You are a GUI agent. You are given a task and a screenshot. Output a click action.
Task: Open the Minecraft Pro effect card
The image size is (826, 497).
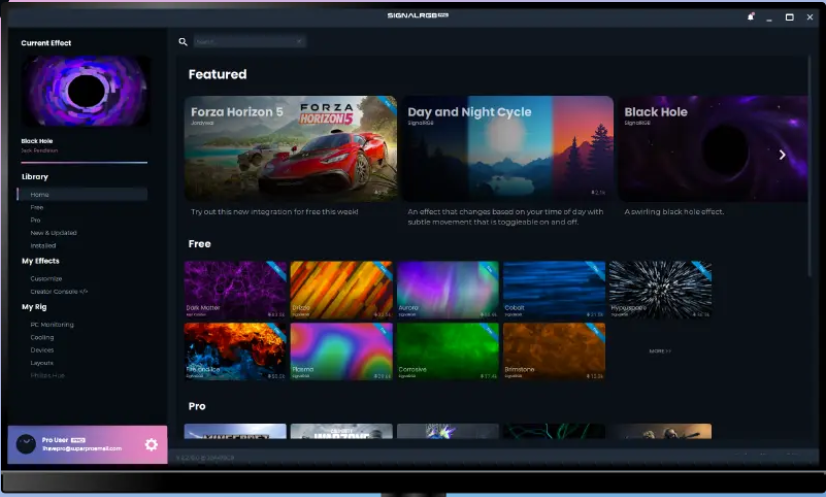235,431
